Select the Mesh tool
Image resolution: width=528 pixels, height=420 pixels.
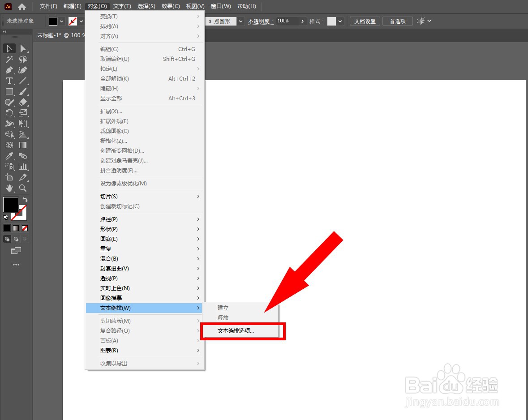[x=9, y=145]
